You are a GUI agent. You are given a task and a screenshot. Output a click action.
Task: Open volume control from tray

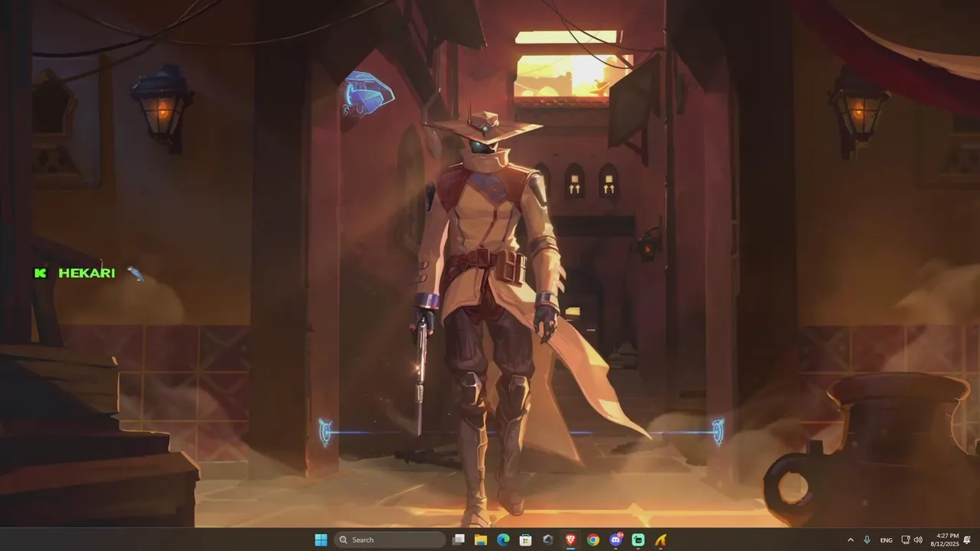918,540
